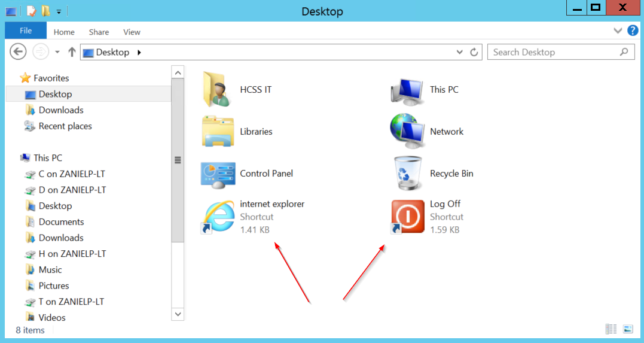
Task: Click the 'Recycle Bin' label
Action: coord(451,174)
